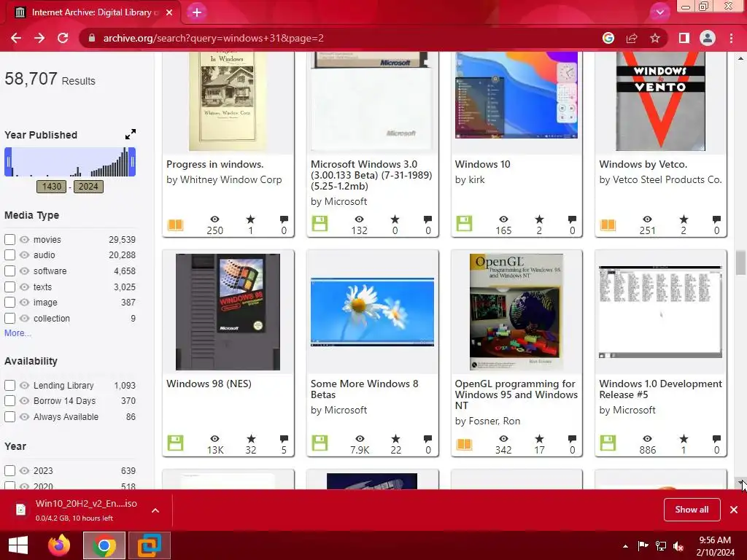The height and width of the screenshot is (560, 747).
Task: Open the Windows Start menu
Action: pos(18,545)
